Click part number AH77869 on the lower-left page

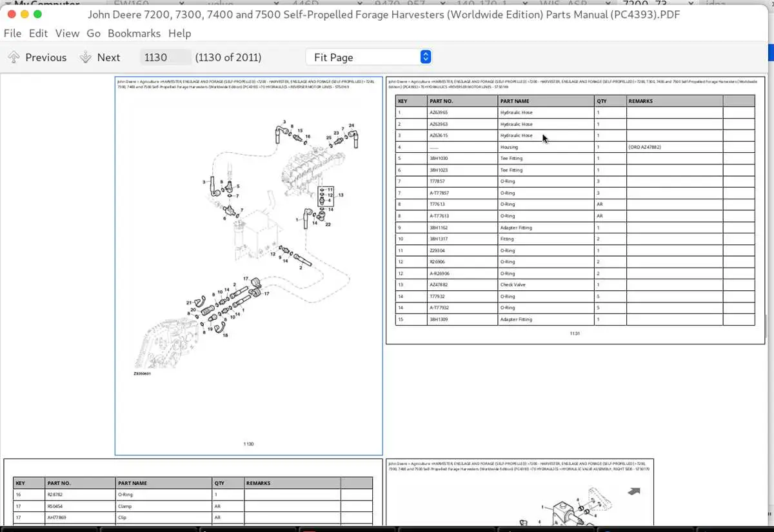click(57, 517)
